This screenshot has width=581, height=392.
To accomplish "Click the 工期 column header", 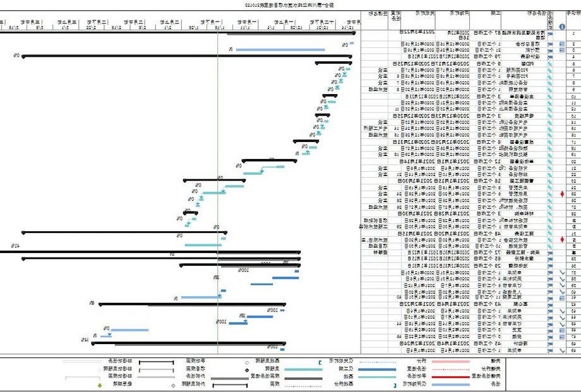I will 494,13.
